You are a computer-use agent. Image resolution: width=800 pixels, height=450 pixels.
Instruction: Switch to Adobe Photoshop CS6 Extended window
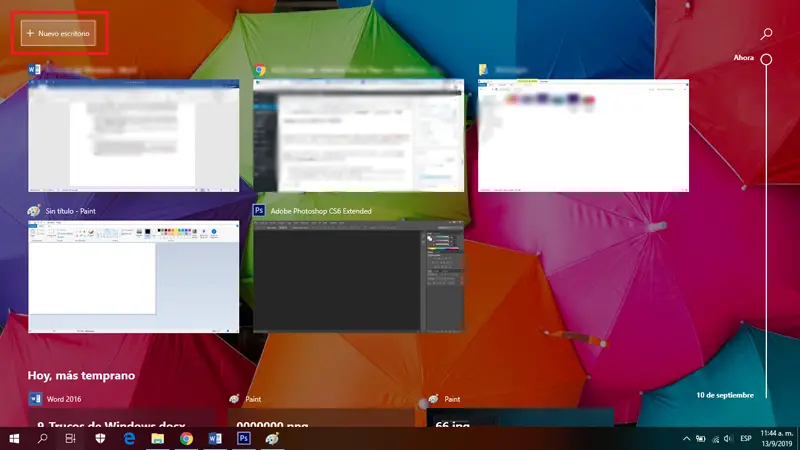(x=358, y=276)
